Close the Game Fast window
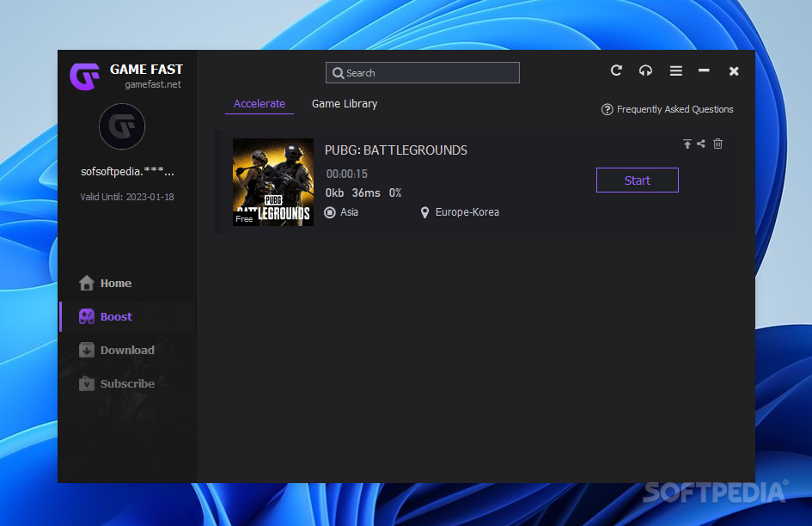812x526 pixels. [734, 71]
